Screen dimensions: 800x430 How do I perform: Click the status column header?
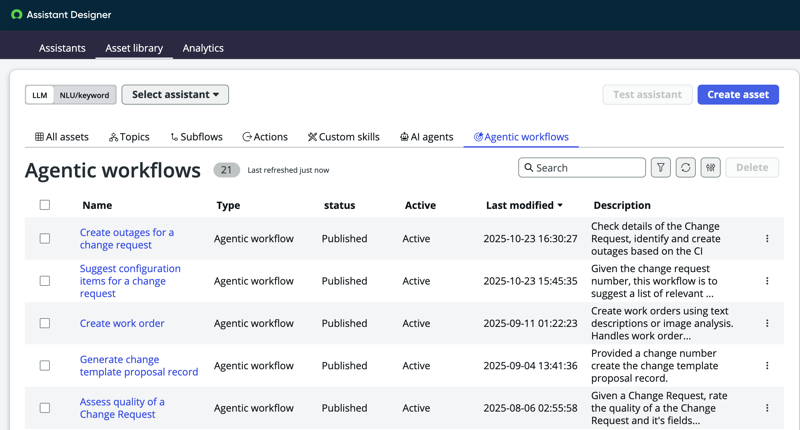tap(339, 205)
